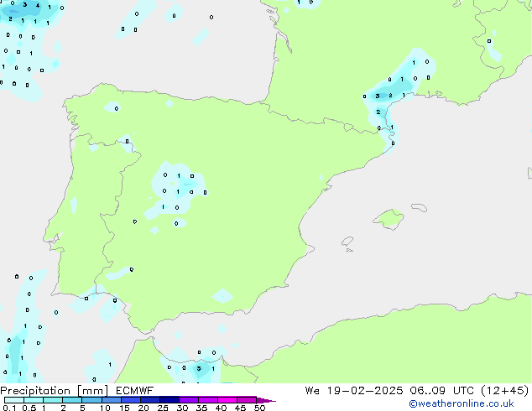The image size is (532, 411).
Task: Click the Precipitation [mm] title label
Action: click(55, 391)
